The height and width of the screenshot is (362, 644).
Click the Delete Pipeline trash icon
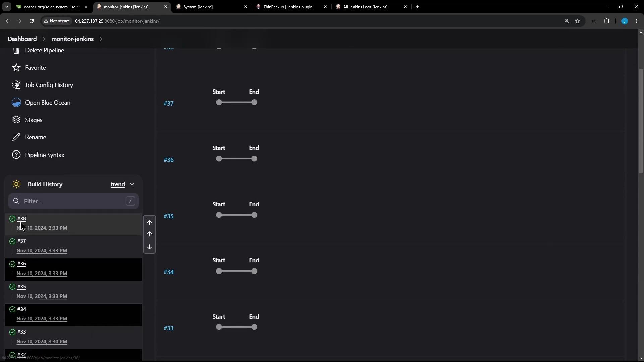click(16, 50)
